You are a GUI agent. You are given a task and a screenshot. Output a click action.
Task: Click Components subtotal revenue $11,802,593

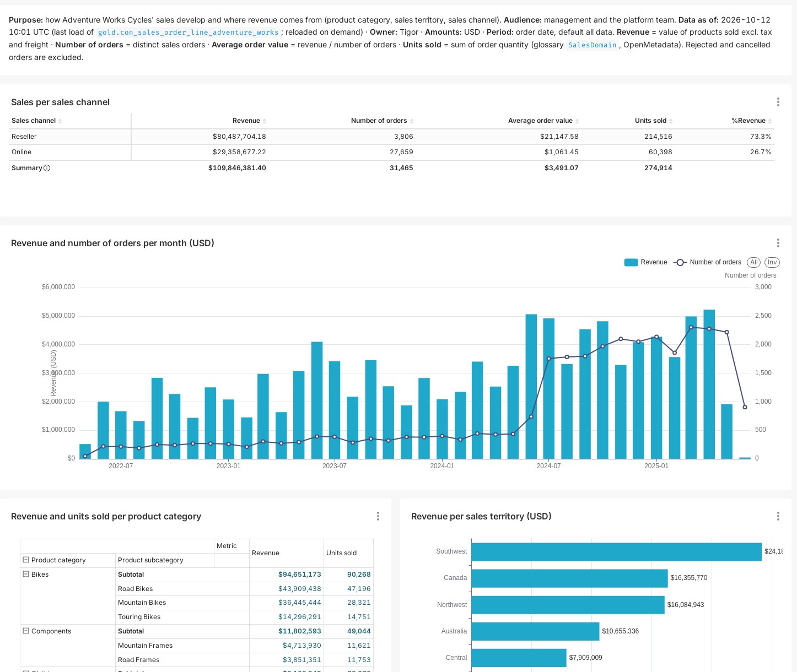point(300,631)
